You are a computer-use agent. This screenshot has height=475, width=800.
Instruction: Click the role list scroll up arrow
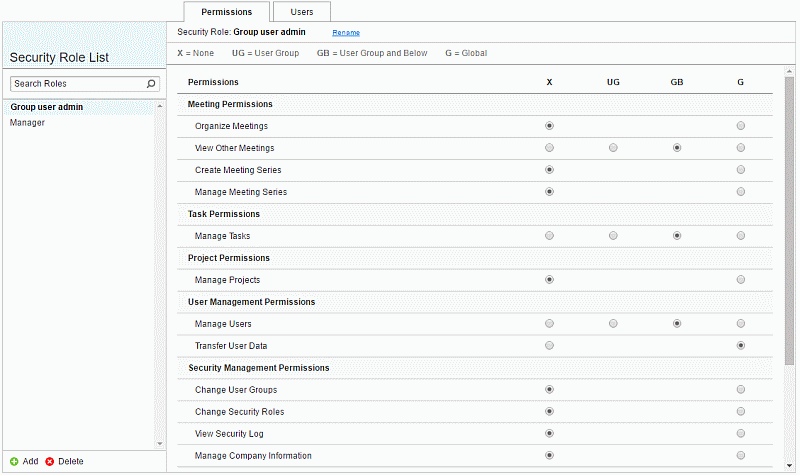pos(160,106)
